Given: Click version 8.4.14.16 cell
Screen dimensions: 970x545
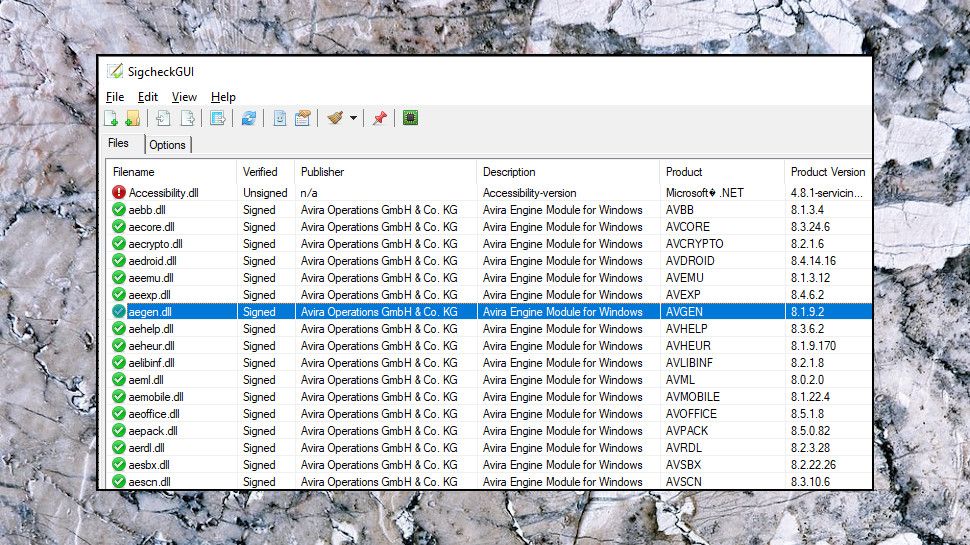Looking at the screenshot, I should point(813,261).
